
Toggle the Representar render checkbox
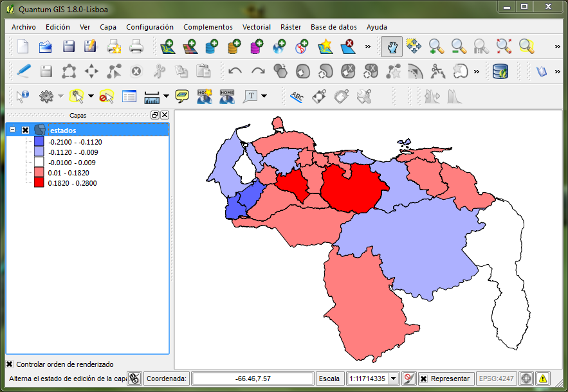click(x=423, y=379)
